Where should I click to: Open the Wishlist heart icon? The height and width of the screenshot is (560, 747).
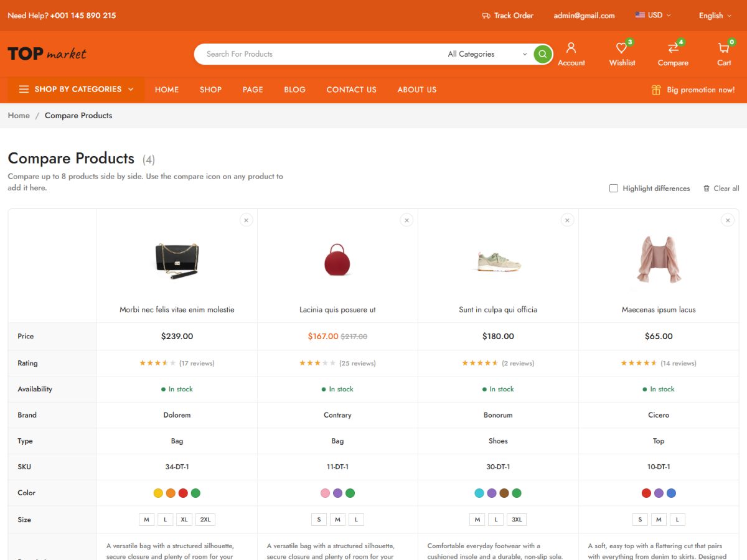click(621, 48)
